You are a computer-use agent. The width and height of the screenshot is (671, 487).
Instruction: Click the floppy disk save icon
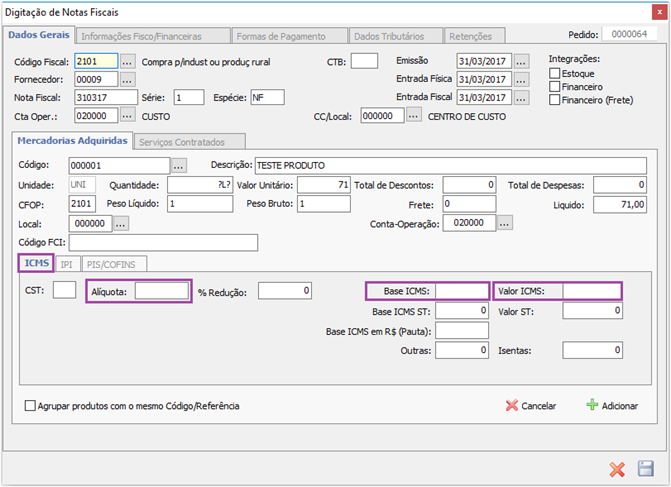646,469
